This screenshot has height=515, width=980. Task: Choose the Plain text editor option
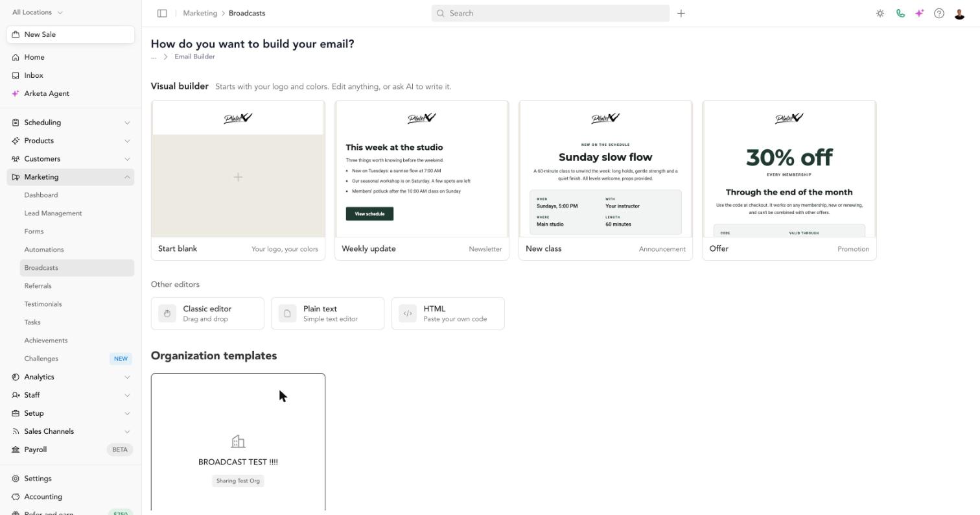327,313
